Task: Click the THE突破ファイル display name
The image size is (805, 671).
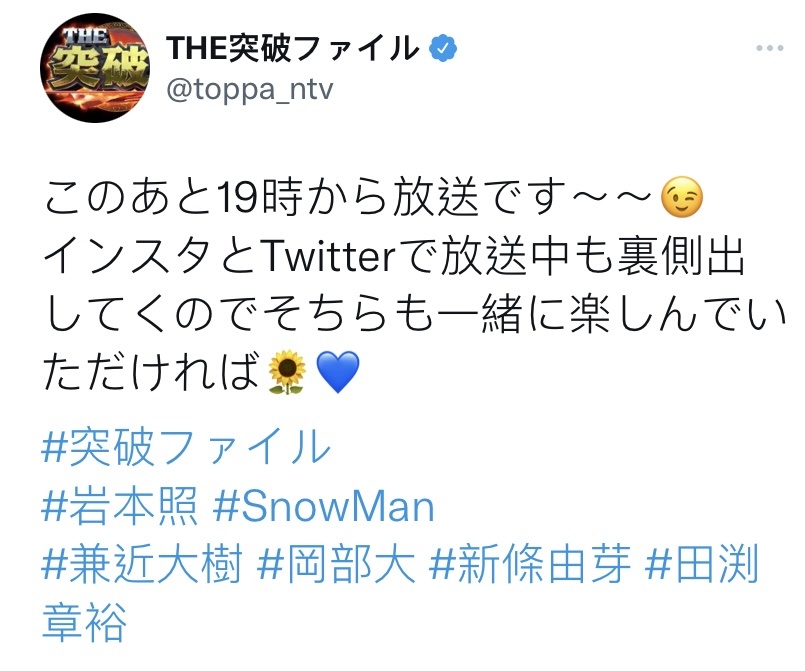Action: click(x=292, y=49)
